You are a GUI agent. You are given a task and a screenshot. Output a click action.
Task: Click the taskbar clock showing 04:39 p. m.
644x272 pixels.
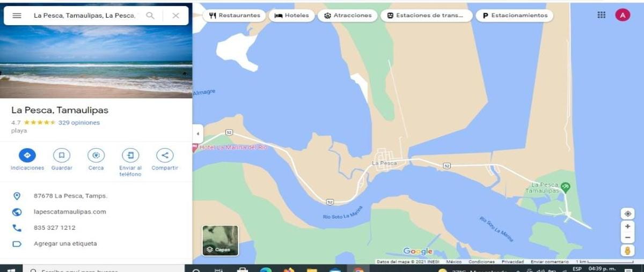pos(601,269)
